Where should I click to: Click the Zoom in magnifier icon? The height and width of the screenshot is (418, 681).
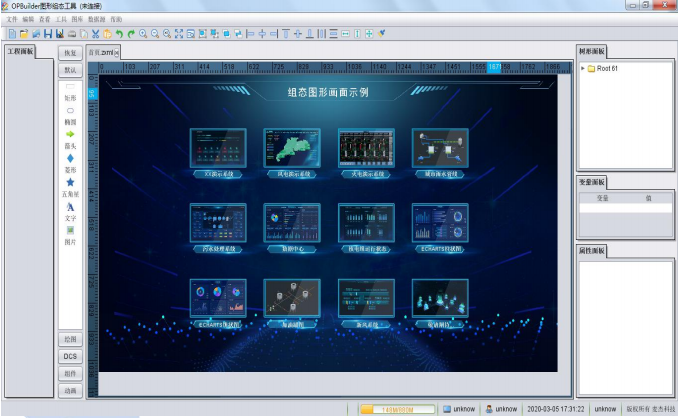[x=143, y=34]
